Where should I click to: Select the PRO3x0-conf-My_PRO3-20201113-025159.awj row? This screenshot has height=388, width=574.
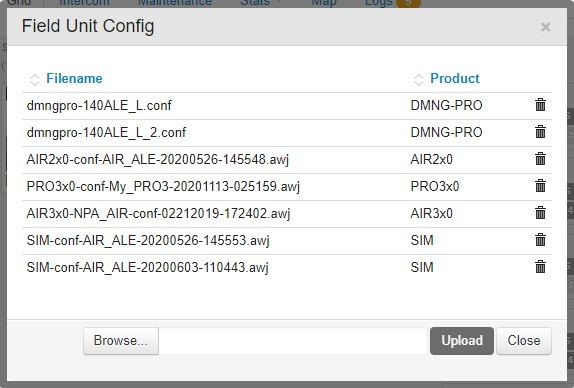click(x=287, y=187)
